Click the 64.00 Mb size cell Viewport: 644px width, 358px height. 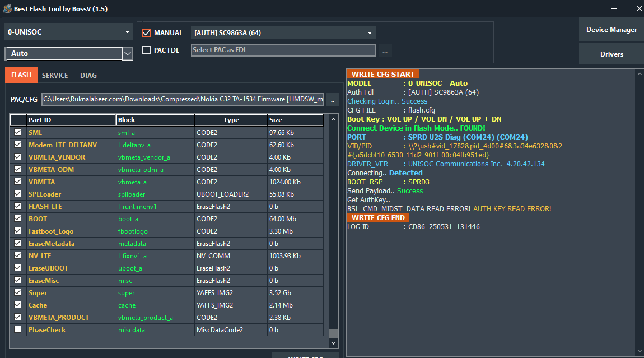pos(295,219)
